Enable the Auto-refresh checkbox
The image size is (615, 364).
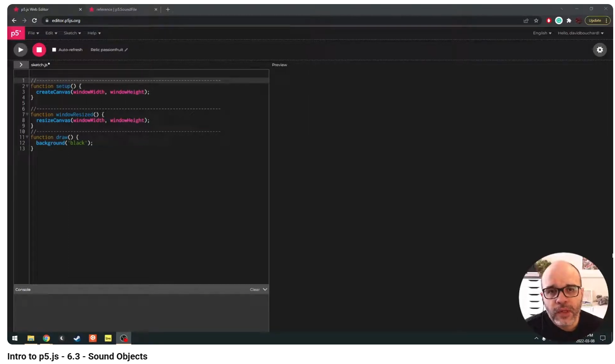(x=54, y=50)
